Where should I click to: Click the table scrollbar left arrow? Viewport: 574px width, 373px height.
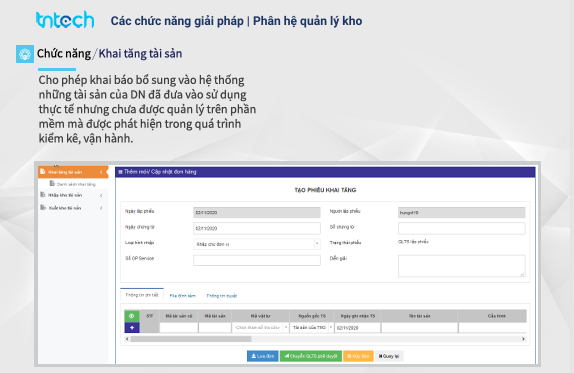127,339
